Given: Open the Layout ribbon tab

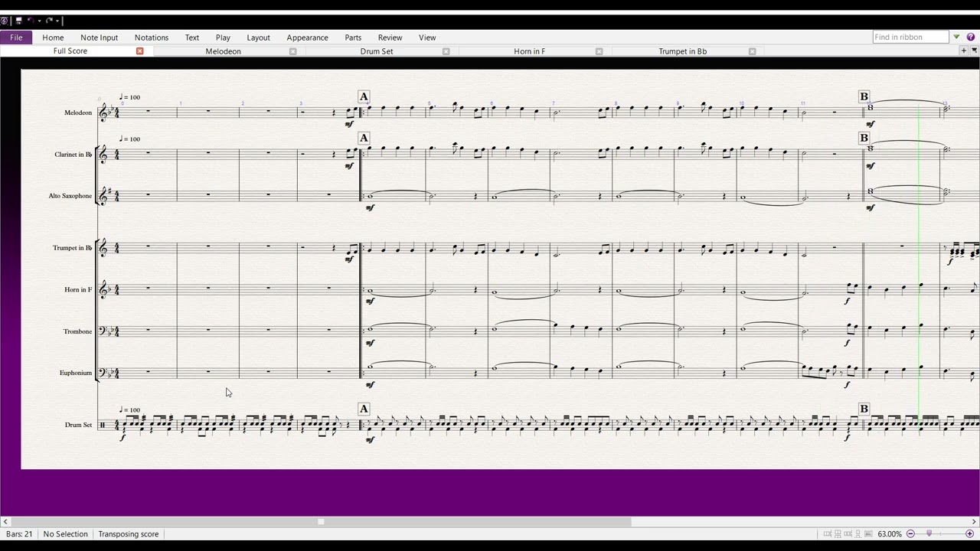Looking at the screenshot, I should coord(258,37).
